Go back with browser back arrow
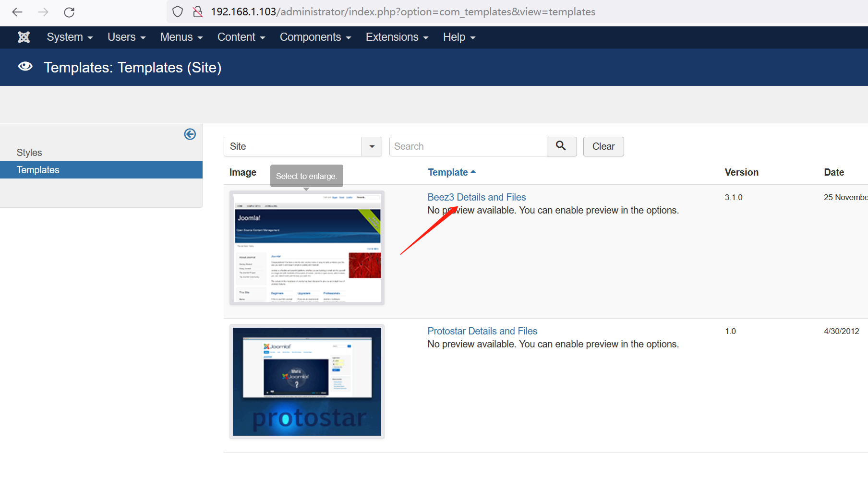The width and height of the screenshot is (868, 488). 17,12
